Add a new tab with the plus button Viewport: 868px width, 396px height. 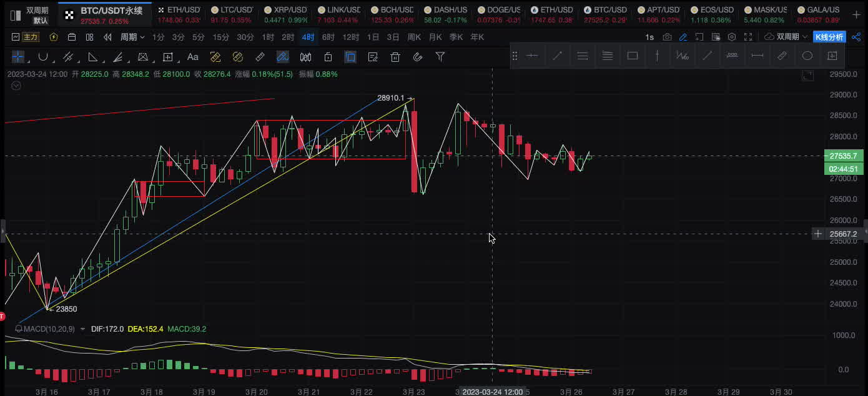856,14
